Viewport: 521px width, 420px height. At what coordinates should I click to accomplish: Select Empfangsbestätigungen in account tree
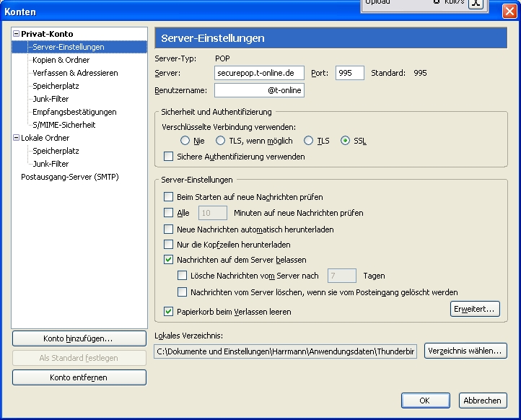pyautogui.click(x=74, y=112)
